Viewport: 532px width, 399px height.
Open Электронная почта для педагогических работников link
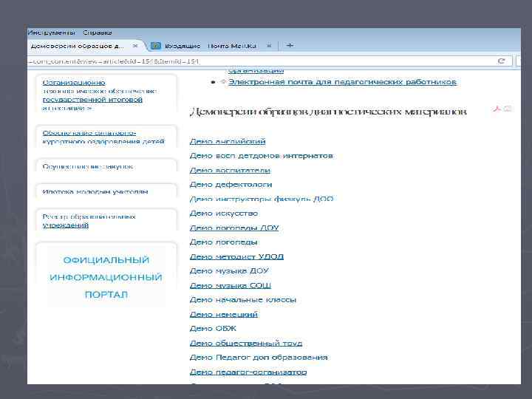342,82
